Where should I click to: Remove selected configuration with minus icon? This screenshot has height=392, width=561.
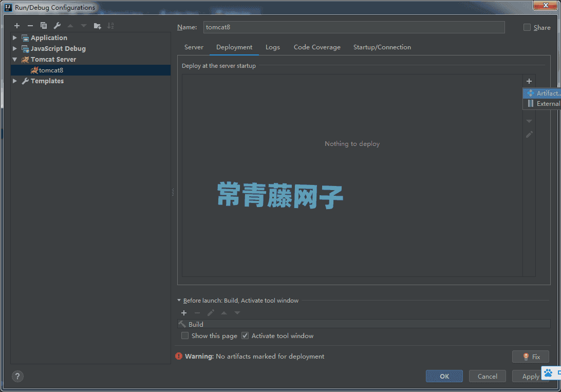pyautogui.click(x=30, y=26)
